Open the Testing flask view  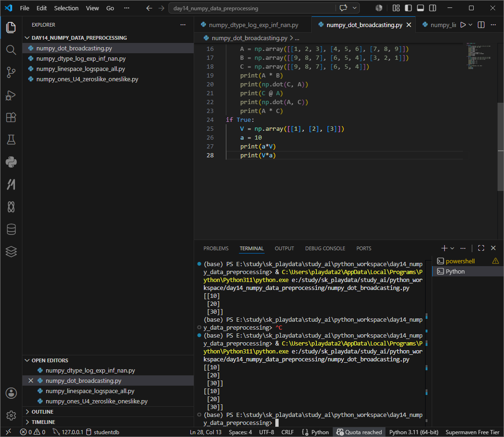11,140
